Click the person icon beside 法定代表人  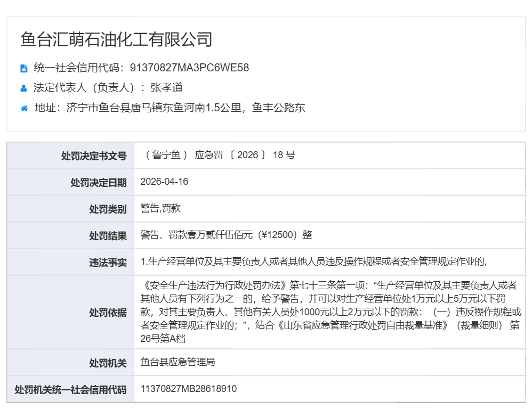pos(23,88)
